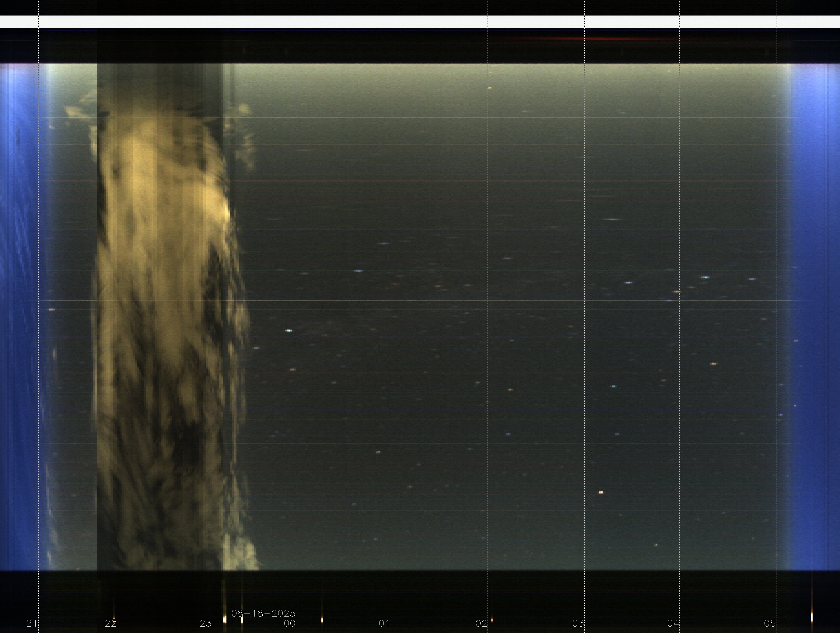The image size is (840, 633).
Task: Click the 02 hour time label
Action: [481, 624]
